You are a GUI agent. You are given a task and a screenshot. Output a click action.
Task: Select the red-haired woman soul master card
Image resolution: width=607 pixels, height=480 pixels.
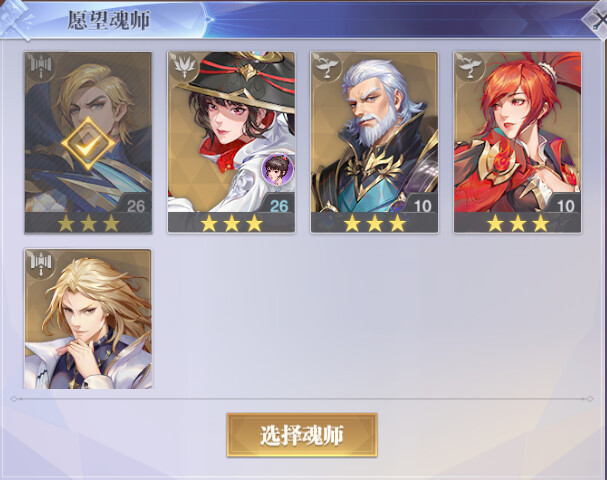(518, 142)
